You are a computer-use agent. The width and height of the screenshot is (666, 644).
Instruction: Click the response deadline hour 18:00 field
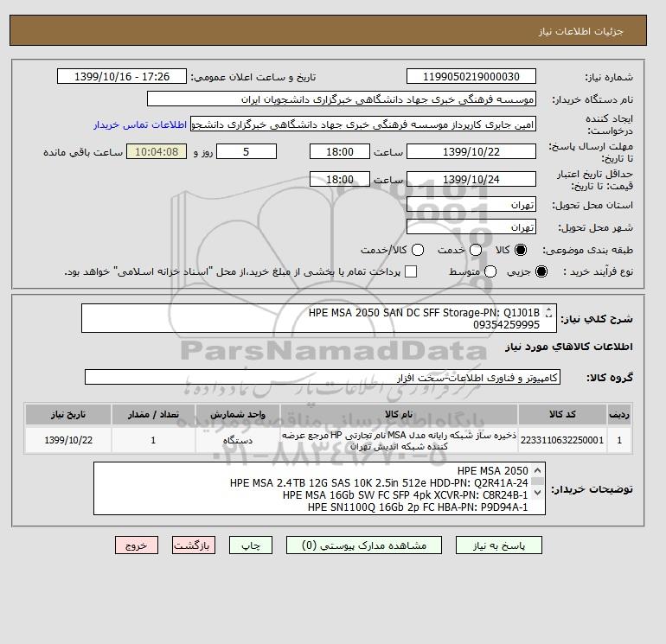pos(340,151)
